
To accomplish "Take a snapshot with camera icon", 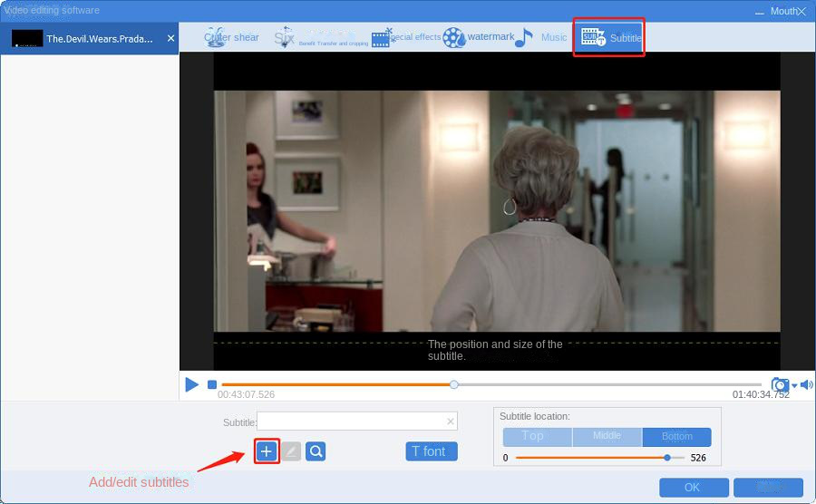I will click(780, 385).
